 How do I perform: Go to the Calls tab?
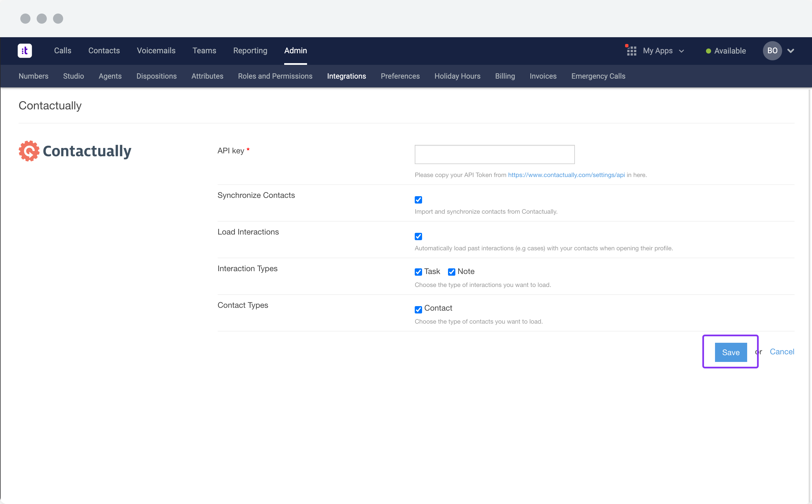(63, 51)
